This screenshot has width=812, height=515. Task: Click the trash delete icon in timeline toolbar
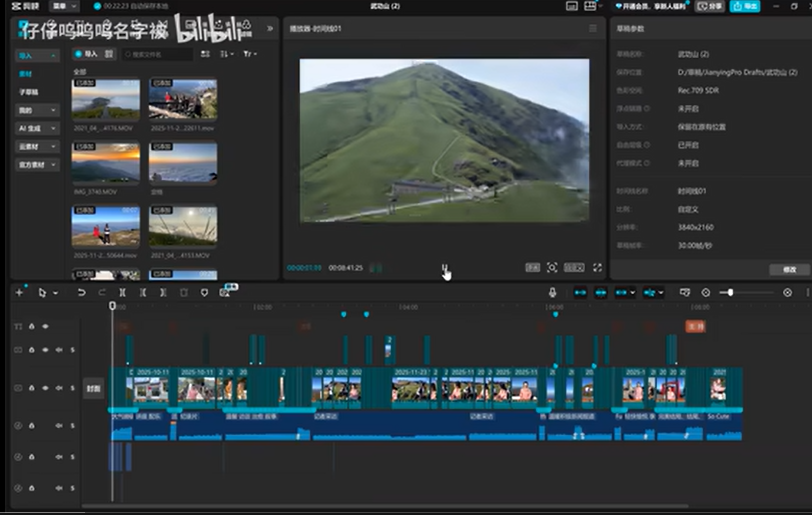click(x=184, y=292)
